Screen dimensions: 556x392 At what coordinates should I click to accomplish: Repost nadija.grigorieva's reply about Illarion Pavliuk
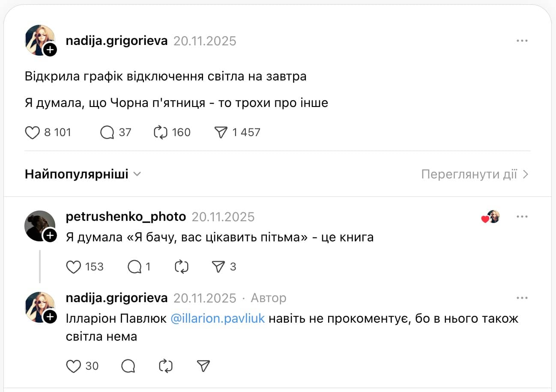click(x=165, y=366)
